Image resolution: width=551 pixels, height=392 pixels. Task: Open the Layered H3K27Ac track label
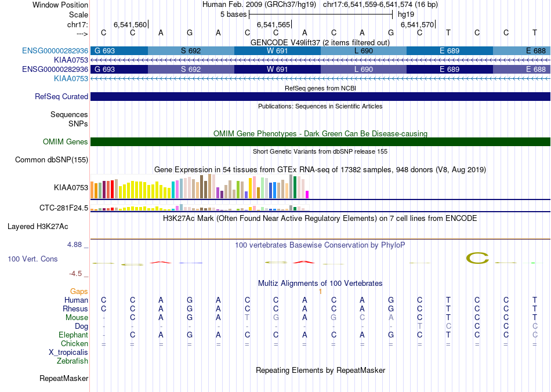(38, 227)
